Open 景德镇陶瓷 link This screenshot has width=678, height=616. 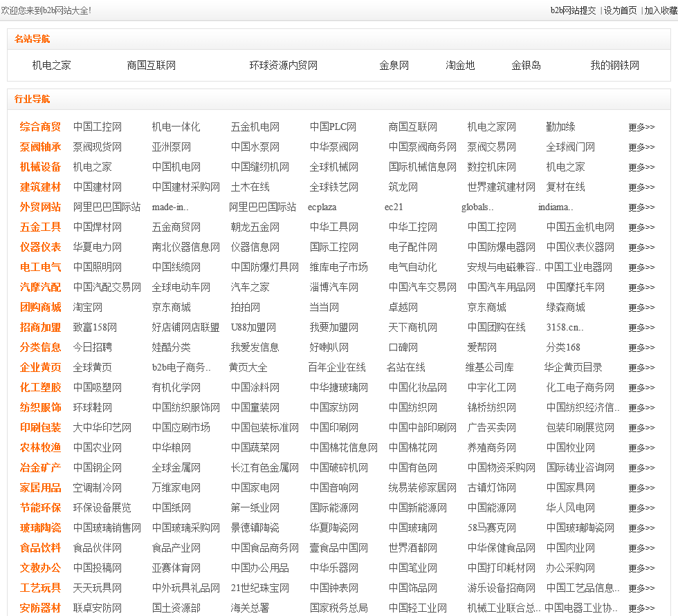tap(255, 528)
